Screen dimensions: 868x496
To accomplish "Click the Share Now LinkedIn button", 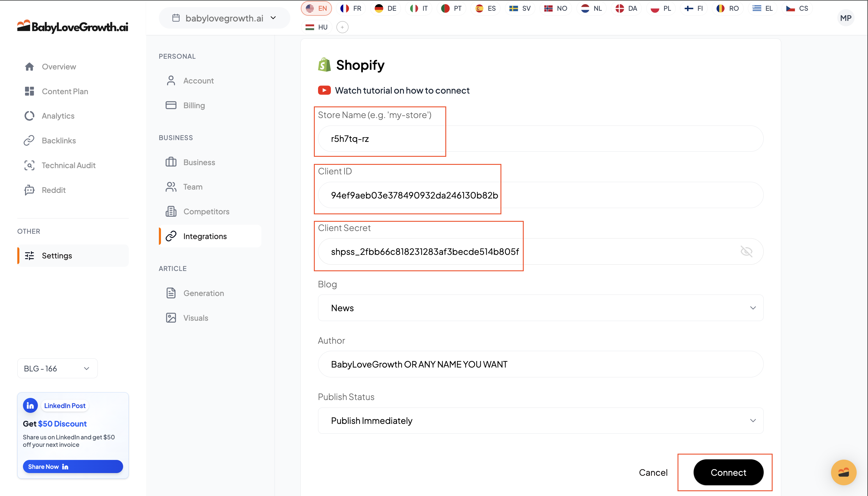I will point(72,466).
